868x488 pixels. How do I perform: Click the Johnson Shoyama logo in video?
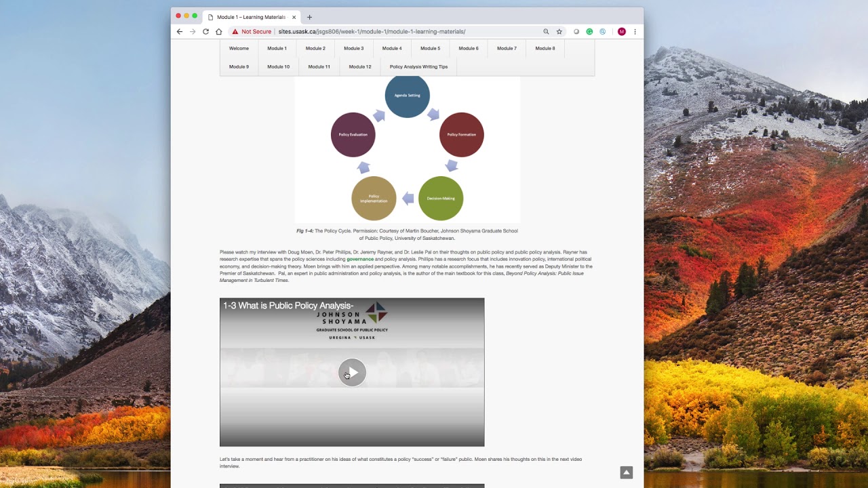click(x=352, y=321)
